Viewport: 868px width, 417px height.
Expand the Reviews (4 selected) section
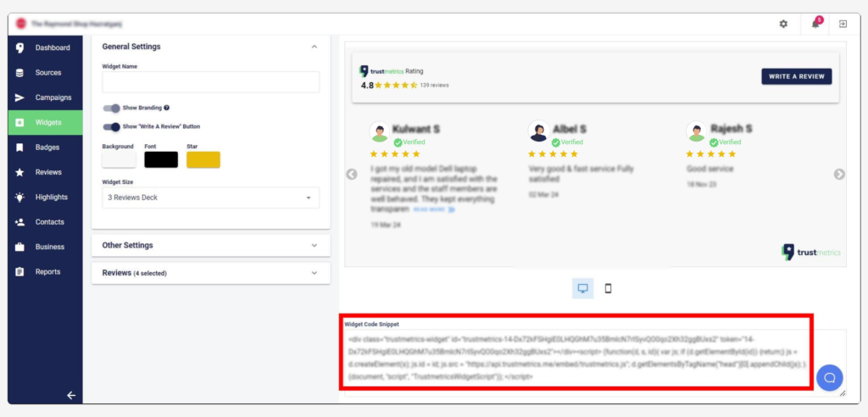coord(211,273)
